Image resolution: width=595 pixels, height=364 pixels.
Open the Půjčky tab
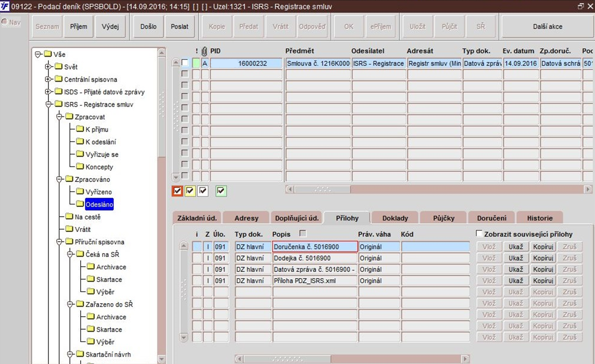444,218
